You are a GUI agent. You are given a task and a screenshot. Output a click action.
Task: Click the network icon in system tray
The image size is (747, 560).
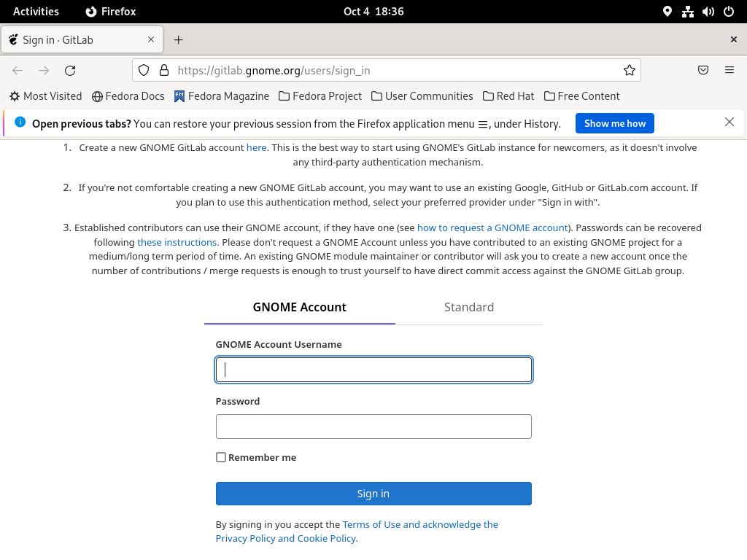(688, 12)
